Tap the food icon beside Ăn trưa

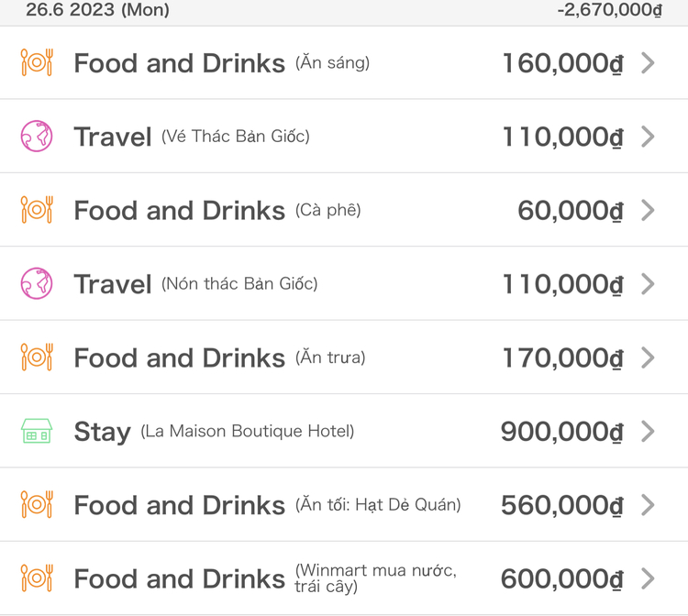(37, 357)
